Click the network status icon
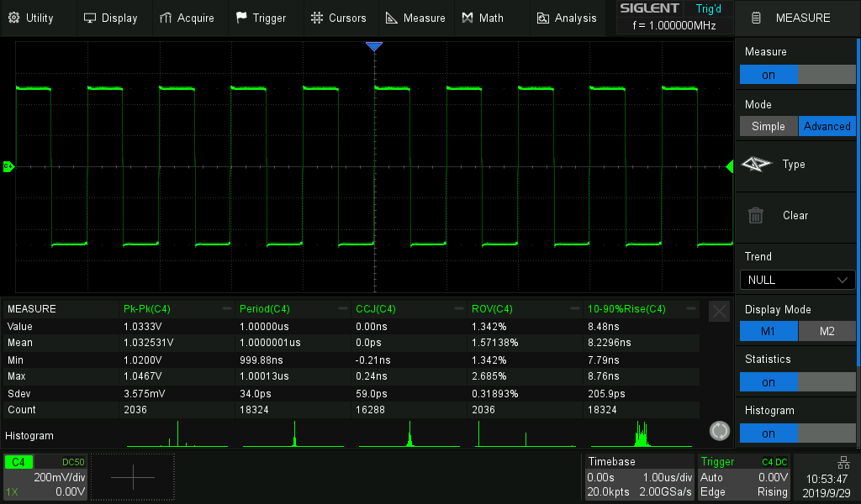The height and width of the screenshot is (504, 861). [843, 463]
